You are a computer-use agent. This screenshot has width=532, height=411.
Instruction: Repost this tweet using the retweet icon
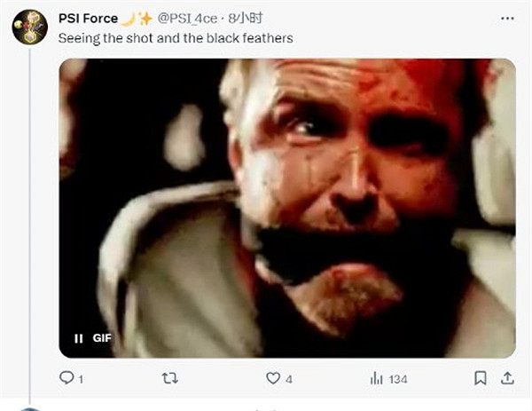click(169, 378)
